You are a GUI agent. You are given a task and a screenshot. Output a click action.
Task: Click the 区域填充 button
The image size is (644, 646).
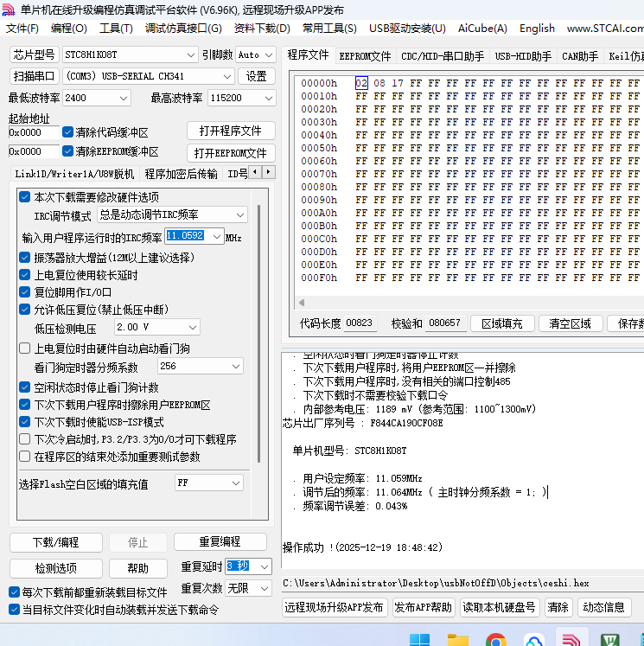(x=502, y=323)
